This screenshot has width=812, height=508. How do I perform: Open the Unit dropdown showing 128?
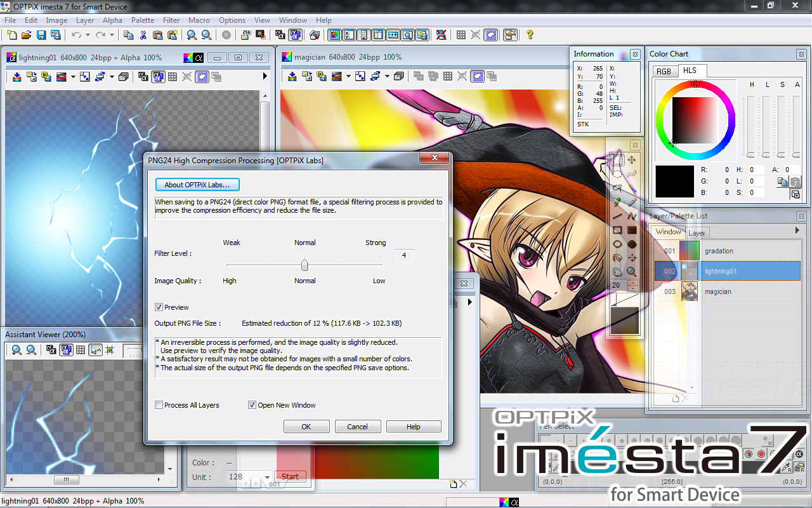tap(268, 477)
